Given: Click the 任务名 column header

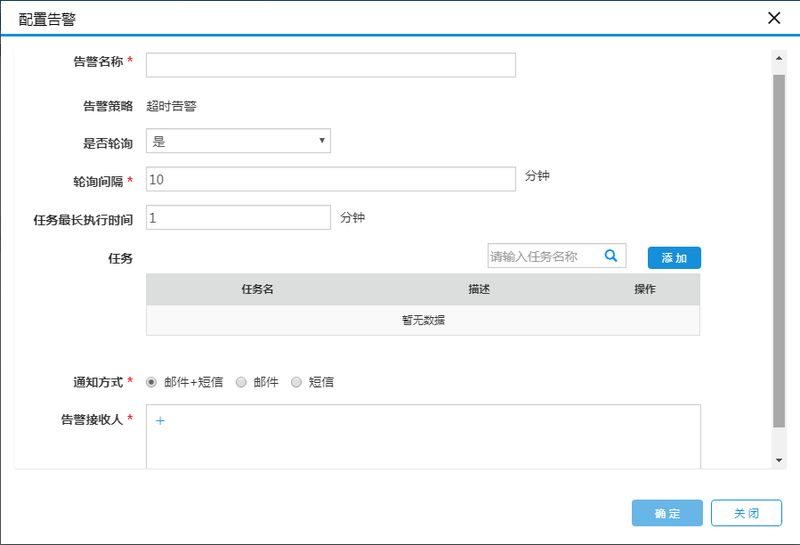Looking at the screenshot, I should tap(257, 289).
